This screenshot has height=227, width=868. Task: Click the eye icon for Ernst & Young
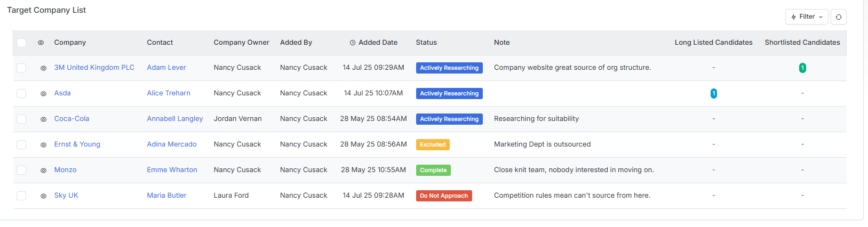point(43,145)
